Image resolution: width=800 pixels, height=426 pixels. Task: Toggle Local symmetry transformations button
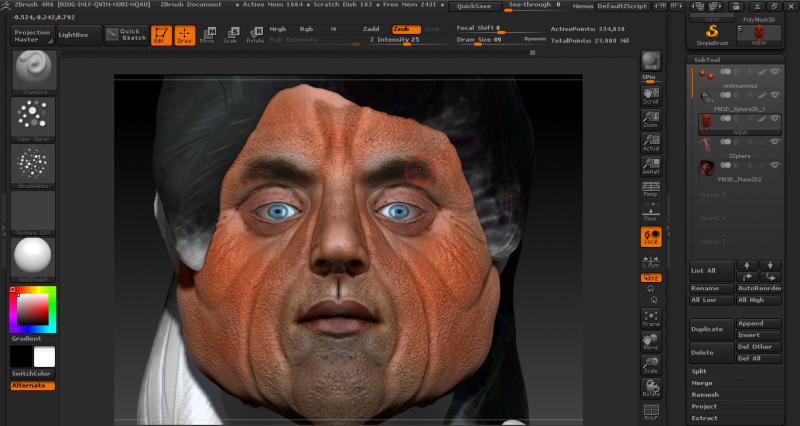(x=651, y=237)
